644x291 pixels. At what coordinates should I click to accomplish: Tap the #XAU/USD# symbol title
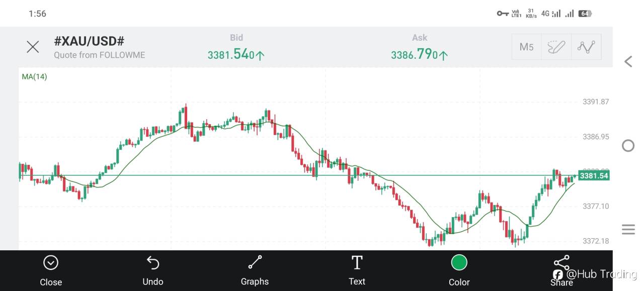89,42
